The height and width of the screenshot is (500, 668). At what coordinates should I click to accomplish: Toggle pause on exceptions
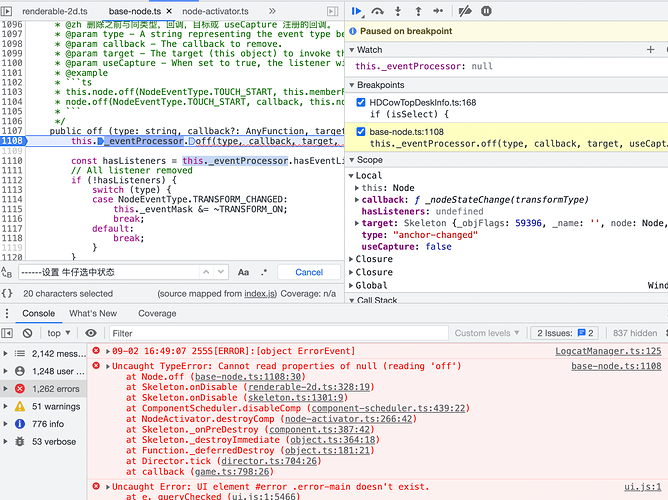[x=486, y=11]
